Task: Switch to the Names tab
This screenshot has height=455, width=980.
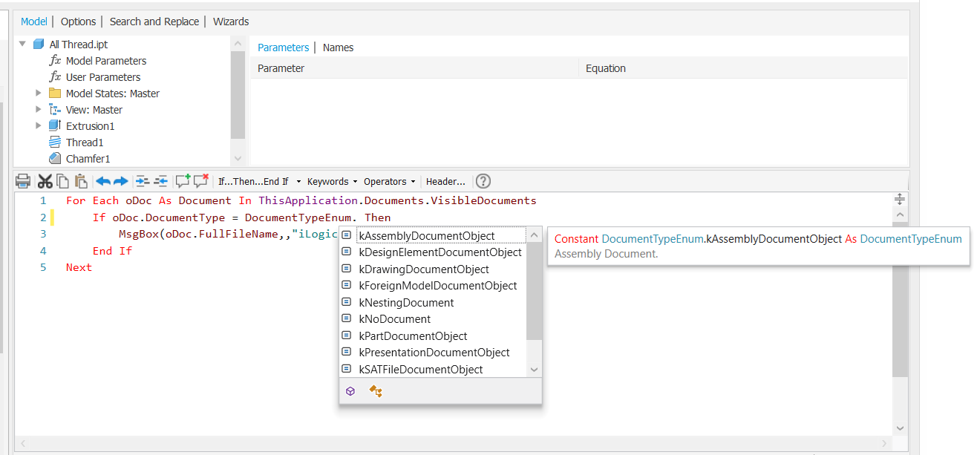Action: tap(338, 47)
